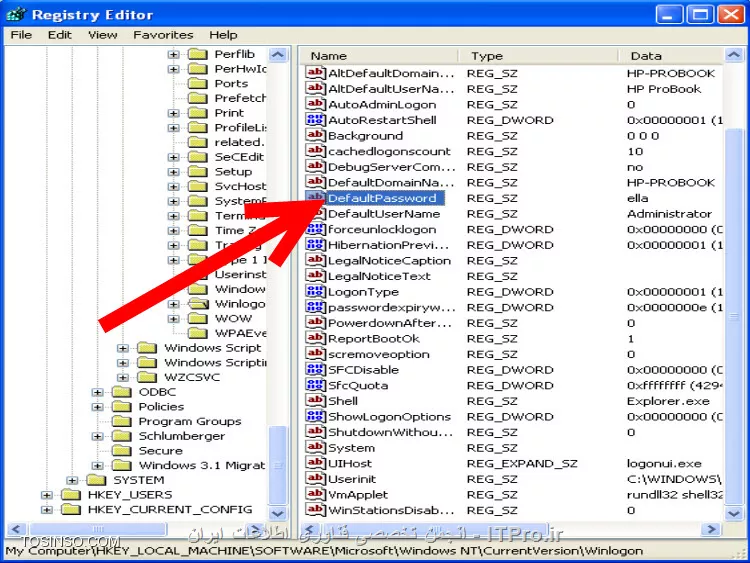The image size is (750, 563).
Task: Click values pane scroll right arrow
Action: (x=712, y=529)
